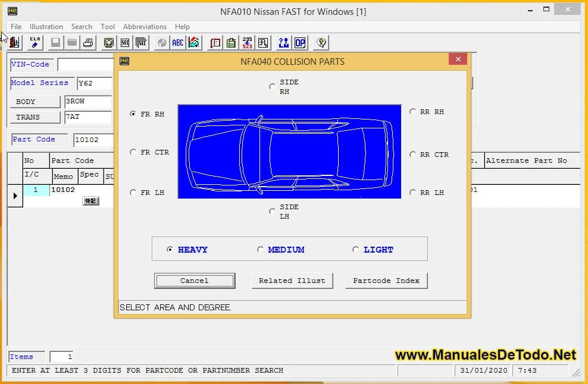Click the help lightbulb toolbar icon
This screenshot has height=384, width=588.
pos(321,43)
